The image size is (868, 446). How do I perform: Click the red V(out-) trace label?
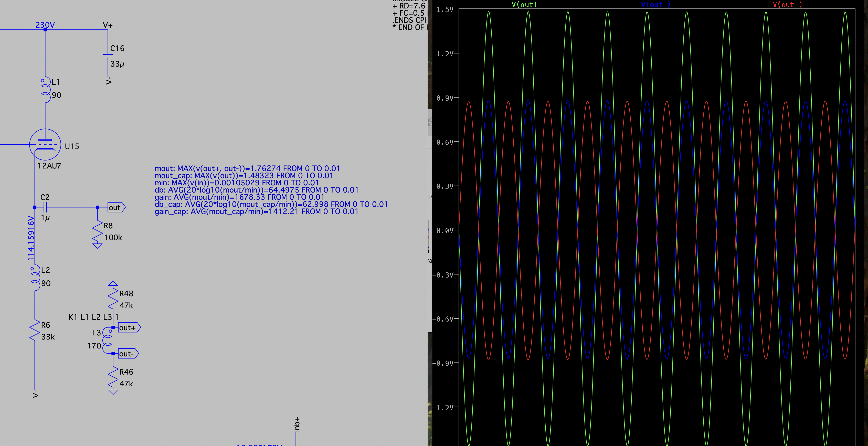(x=787, y=5)
